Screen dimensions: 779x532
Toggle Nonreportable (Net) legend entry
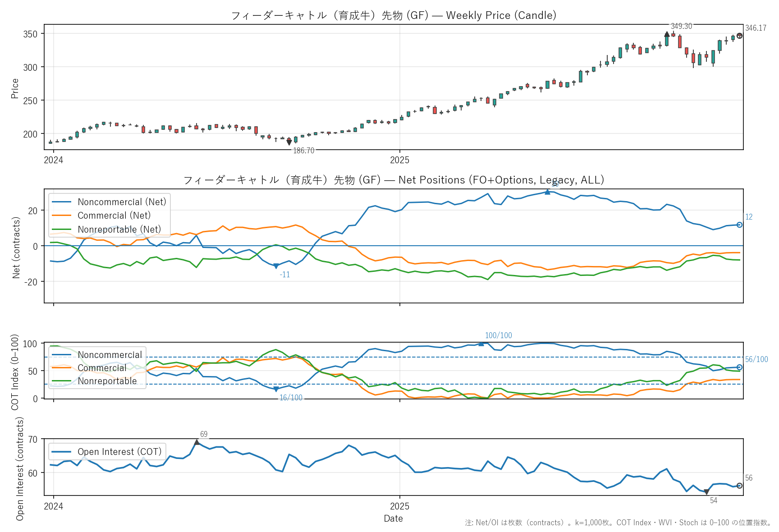119,229
